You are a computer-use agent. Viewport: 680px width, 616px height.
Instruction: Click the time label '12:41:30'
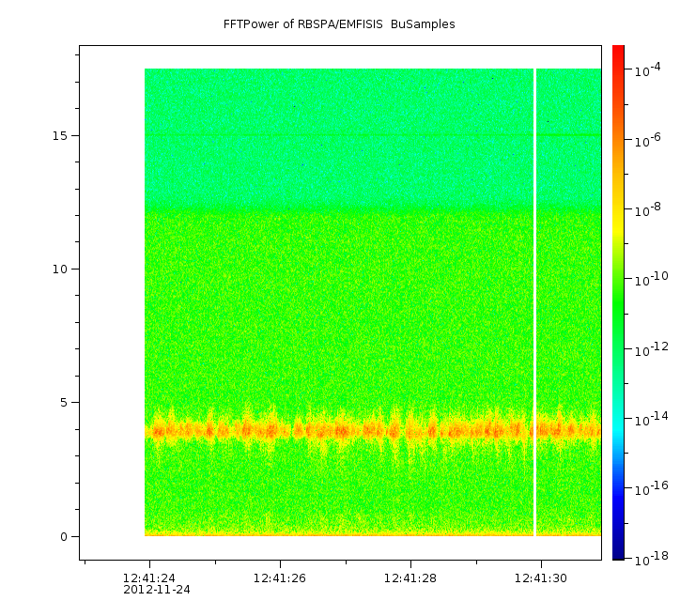pos(541,577)
